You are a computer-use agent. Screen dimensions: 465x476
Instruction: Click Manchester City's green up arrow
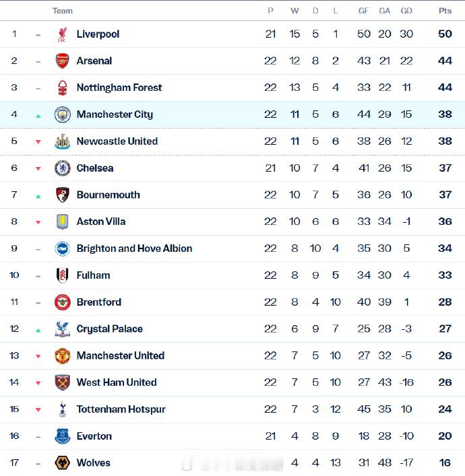pyautogui.click(x=38, y=116)
